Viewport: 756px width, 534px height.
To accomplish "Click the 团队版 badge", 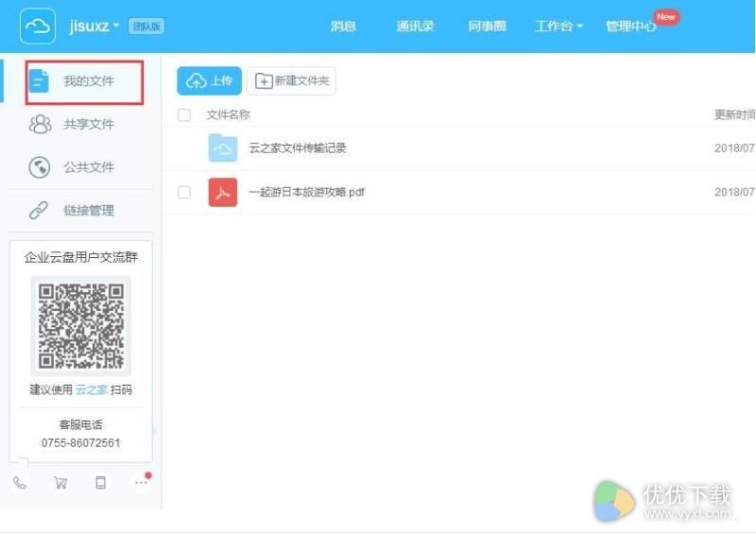I will (x=146, y=26).
